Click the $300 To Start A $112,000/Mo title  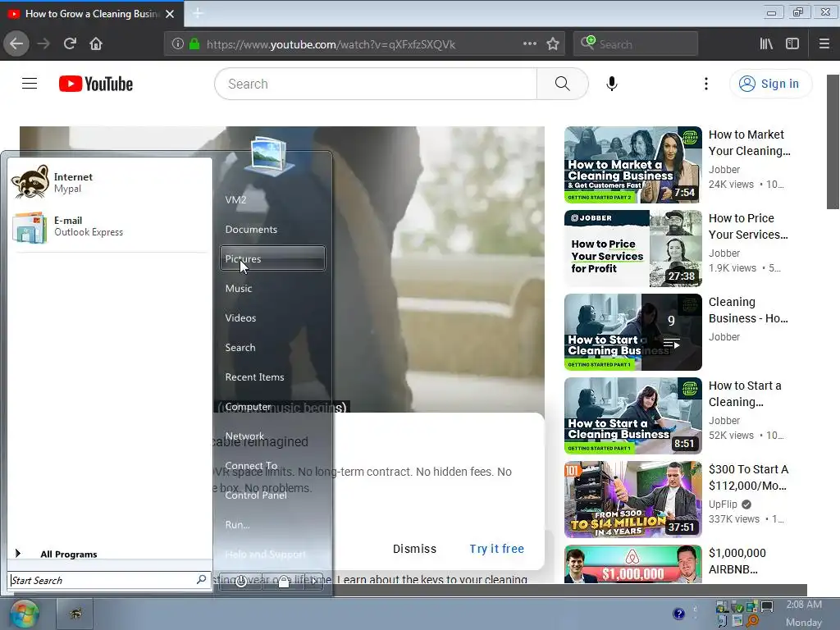748,477
